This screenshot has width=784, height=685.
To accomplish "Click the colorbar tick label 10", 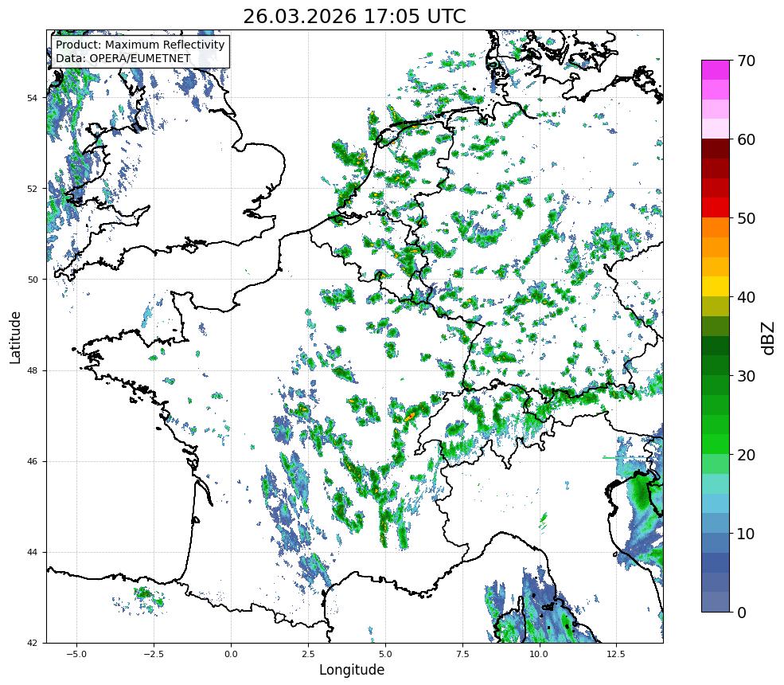I will tap(746, 534).
